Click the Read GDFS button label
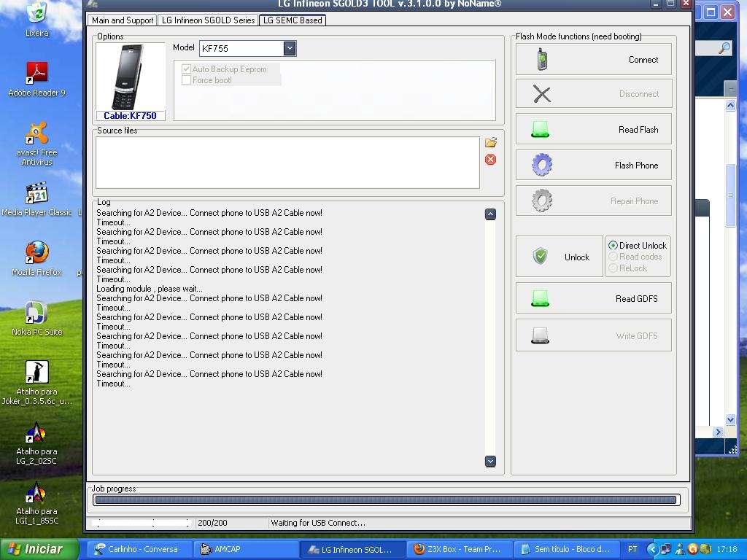This screenshot has height=560, width=747. point(636,298)
